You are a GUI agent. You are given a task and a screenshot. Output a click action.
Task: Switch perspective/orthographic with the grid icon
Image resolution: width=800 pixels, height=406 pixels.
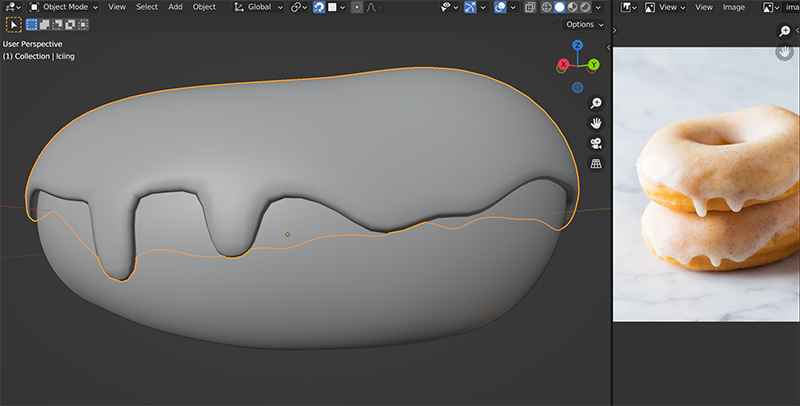(x=596, y=163)
